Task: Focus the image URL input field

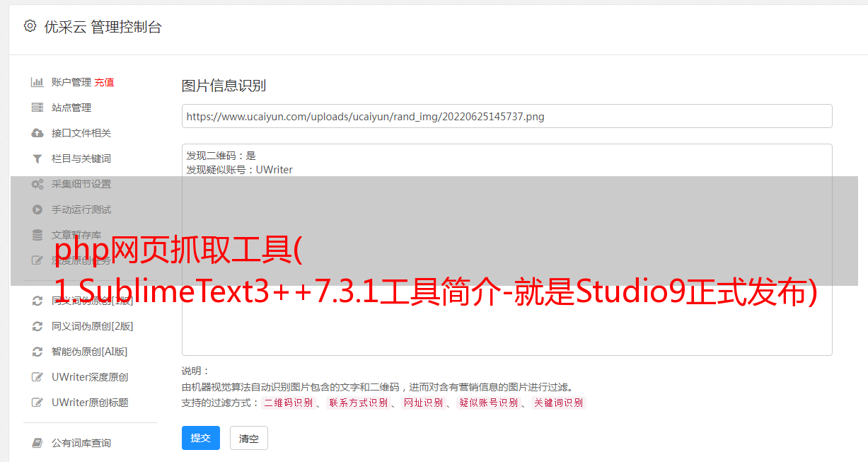Action: tap(507, 116)
